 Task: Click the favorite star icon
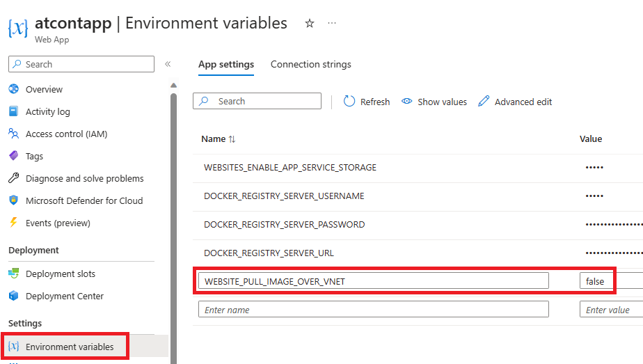point(310,24)
